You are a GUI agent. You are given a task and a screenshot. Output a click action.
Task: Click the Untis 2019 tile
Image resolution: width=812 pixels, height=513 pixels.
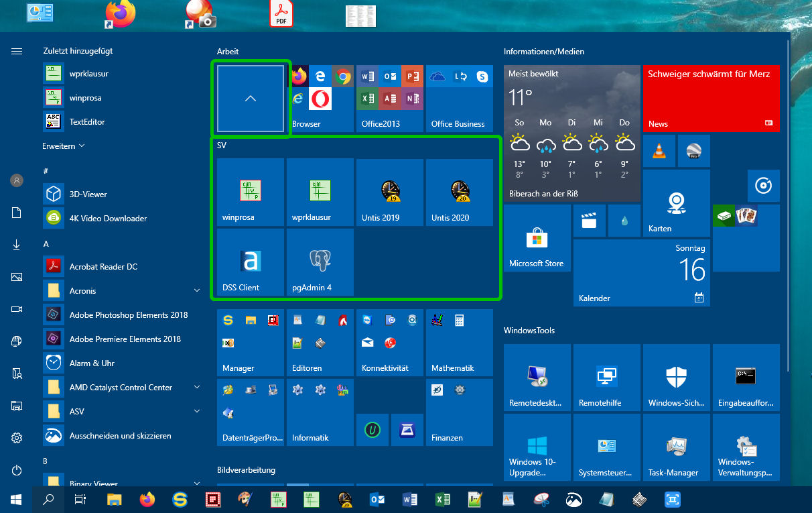(389, 192)
